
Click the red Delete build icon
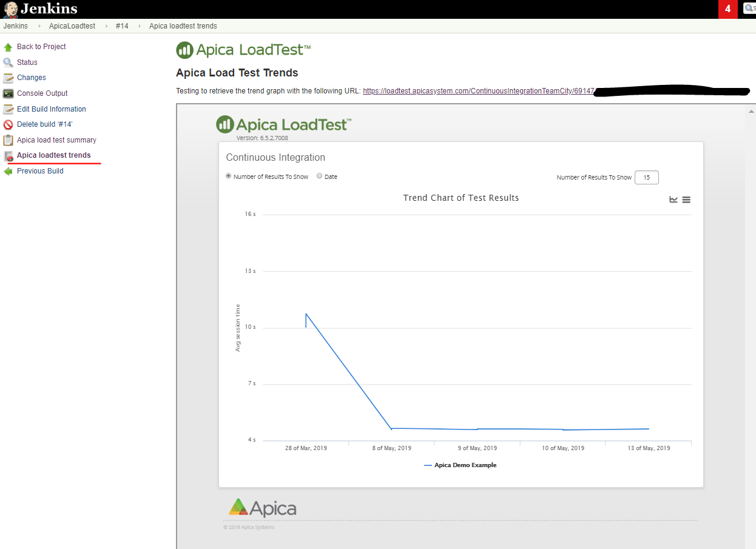tap(8, 124)
